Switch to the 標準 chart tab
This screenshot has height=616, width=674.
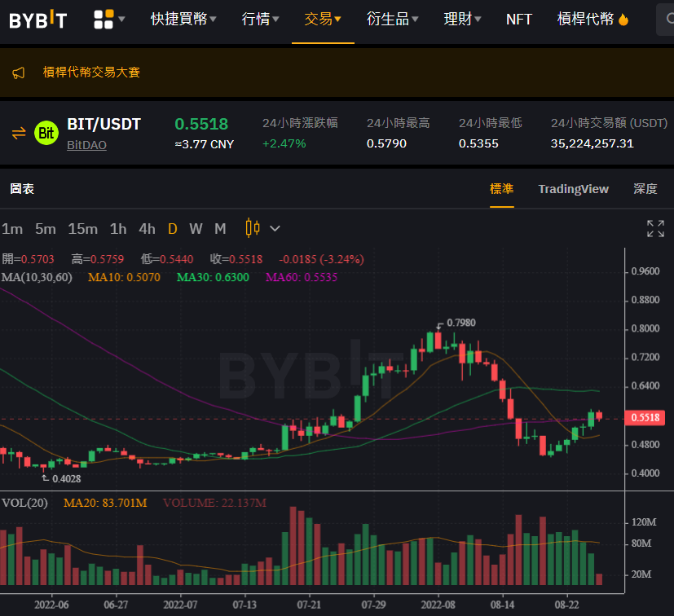tap(502, 189)
